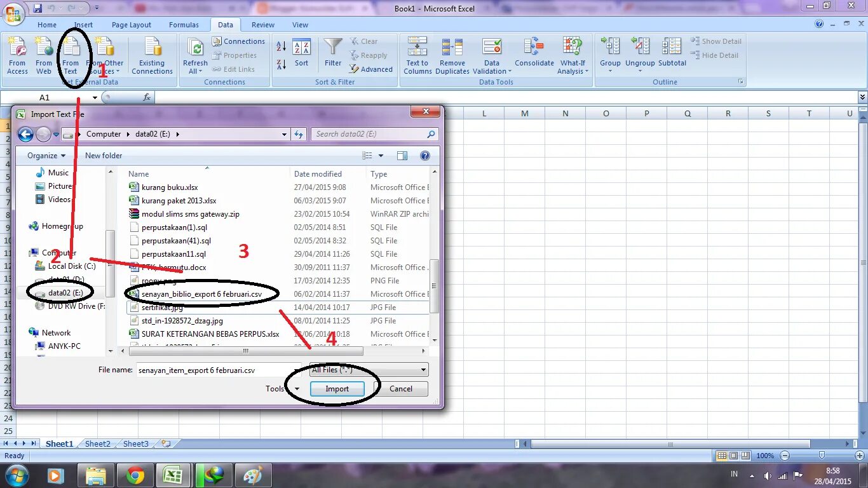Open the Sort dialog button
The image size is (868, 488).
point(302,54)
